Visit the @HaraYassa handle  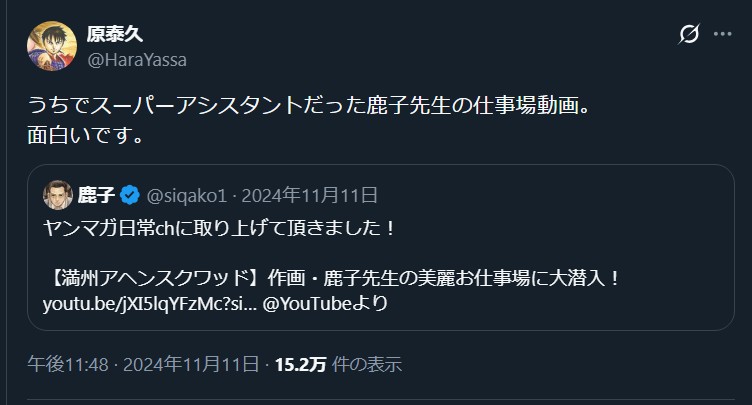click(x=137, y=59)
